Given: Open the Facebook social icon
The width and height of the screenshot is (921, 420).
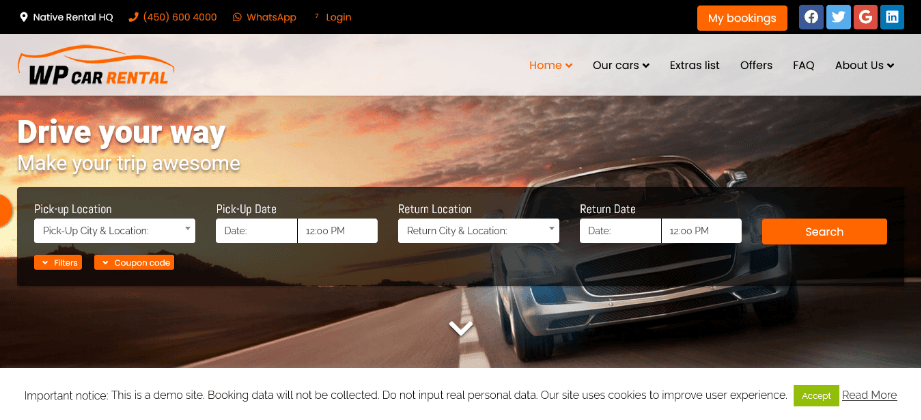Looking at the screenshot, I should pyautogui.click(x=811, y=17).
